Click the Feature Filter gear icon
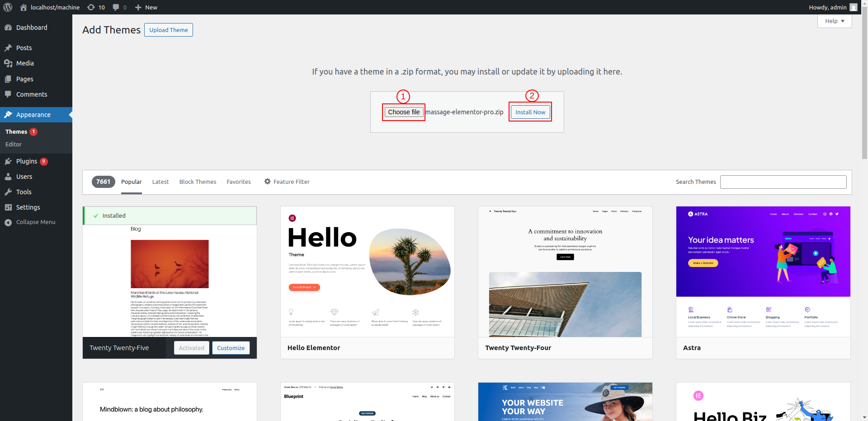 [268, 182]
